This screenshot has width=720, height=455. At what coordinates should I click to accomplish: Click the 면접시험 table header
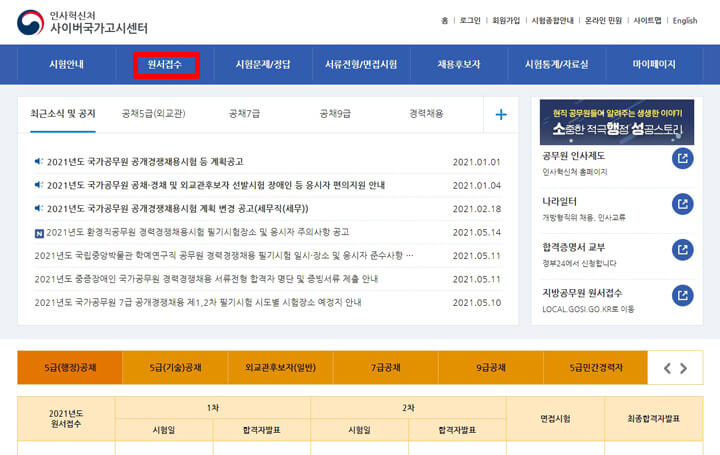pos(556,419)
